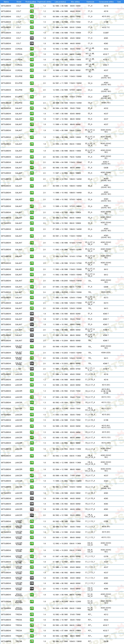Click petrol icon in COLT G32BT row
The image size is (124, 644).
point(32,33)
